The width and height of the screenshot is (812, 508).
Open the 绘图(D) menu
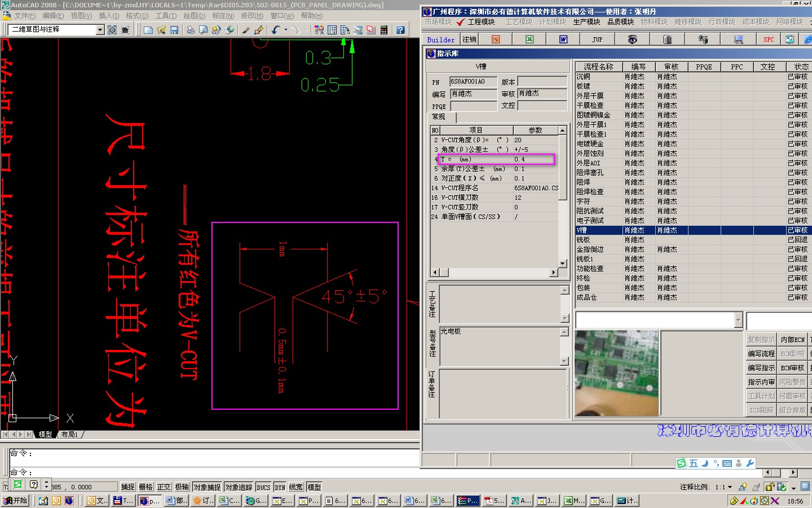pyautogui.click(x=194, y=16)
